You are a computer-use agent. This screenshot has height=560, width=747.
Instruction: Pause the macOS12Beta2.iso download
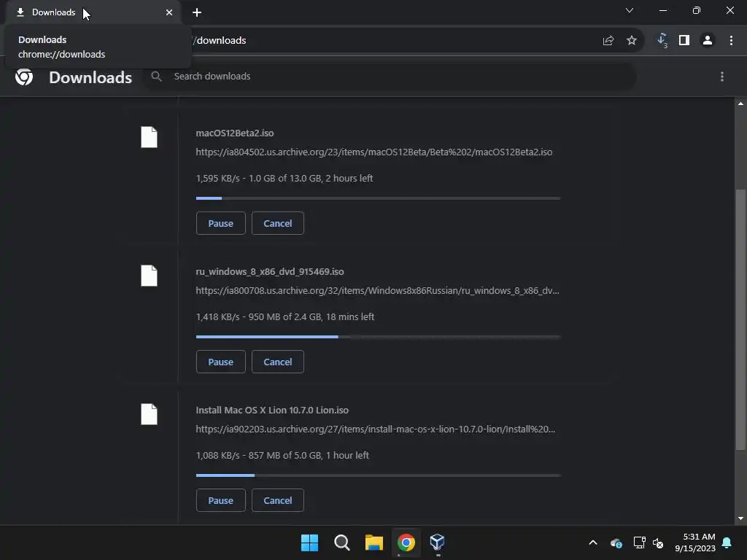[x=220, y=223]
